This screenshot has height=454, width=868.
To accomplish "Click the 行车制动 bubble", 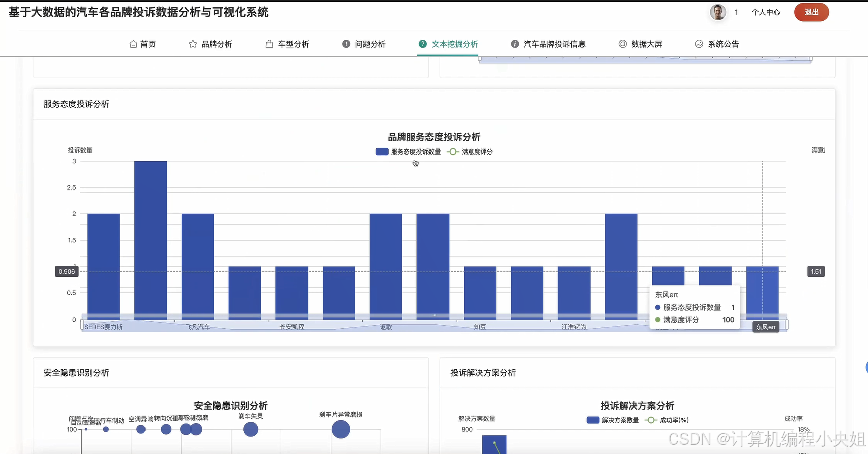I will (x=106, y=429).
